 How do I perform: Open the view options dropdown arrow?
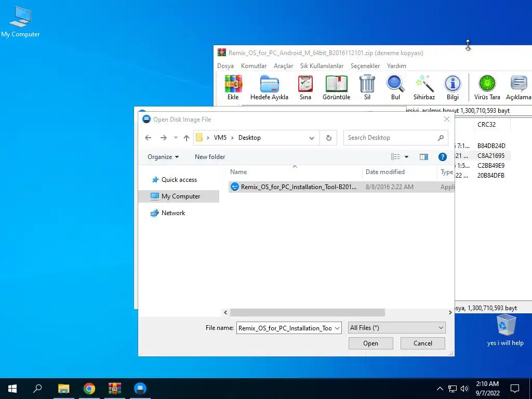click(406, 157)
